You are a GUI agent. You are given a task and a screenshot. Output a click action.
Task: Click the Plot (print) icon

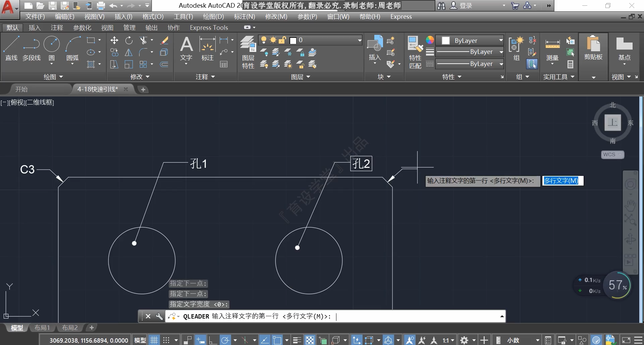[101, 5]
